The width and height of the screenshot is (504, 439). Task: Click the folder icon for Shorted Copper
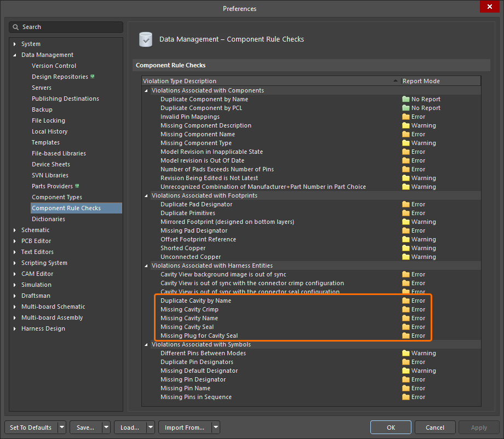coord(405,248)
